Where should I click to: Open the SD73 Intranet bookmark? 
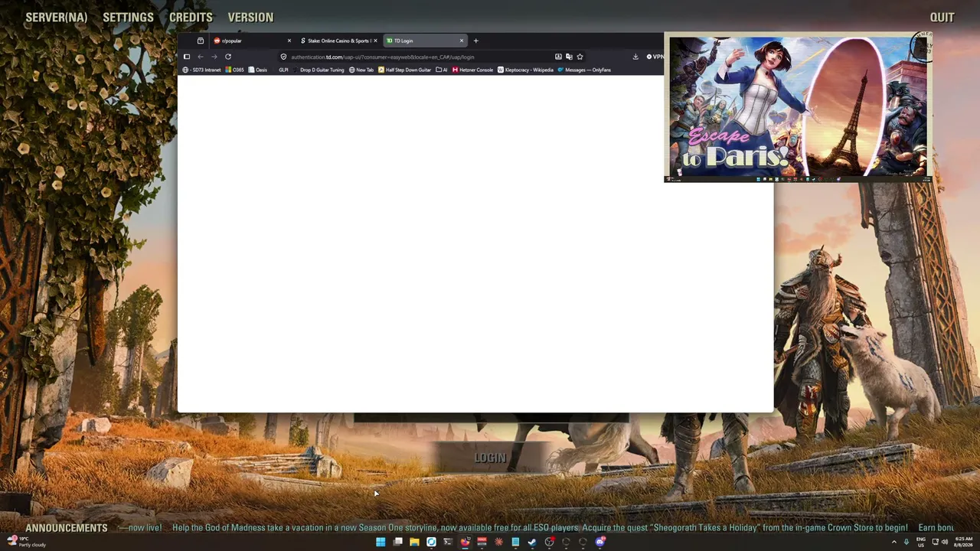(x=202, y=70)
